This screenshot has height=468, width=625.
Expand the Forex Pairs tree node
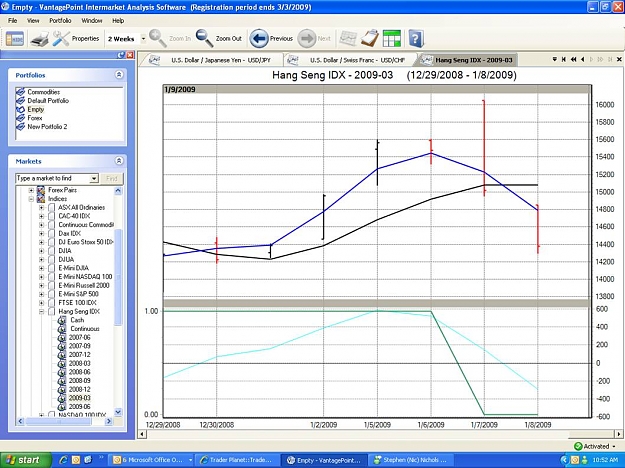(31, 190)
